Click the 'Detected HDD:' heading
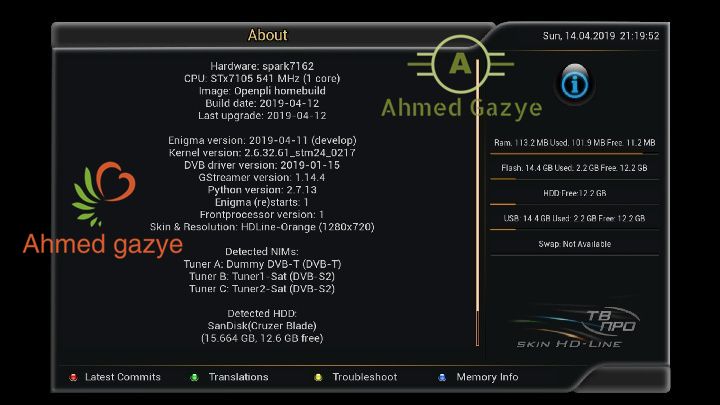Viewport: 720px width, 405px height. (x=262, y=314)
